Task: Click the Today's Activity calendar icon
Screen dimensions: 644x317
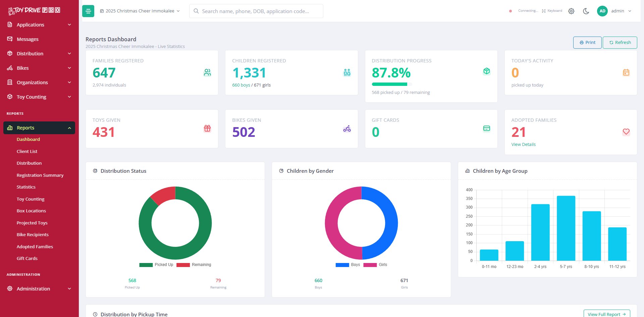Action: 626,72
